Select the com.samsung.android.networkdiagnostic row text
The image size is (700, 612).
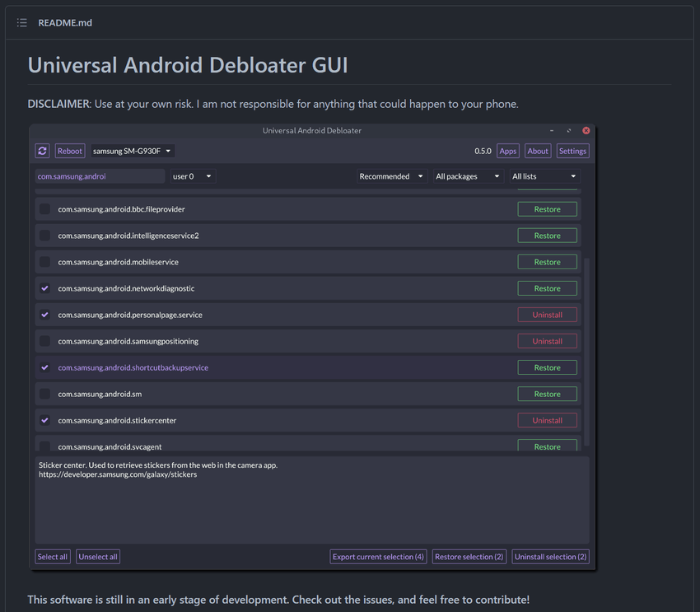(126, 288)
